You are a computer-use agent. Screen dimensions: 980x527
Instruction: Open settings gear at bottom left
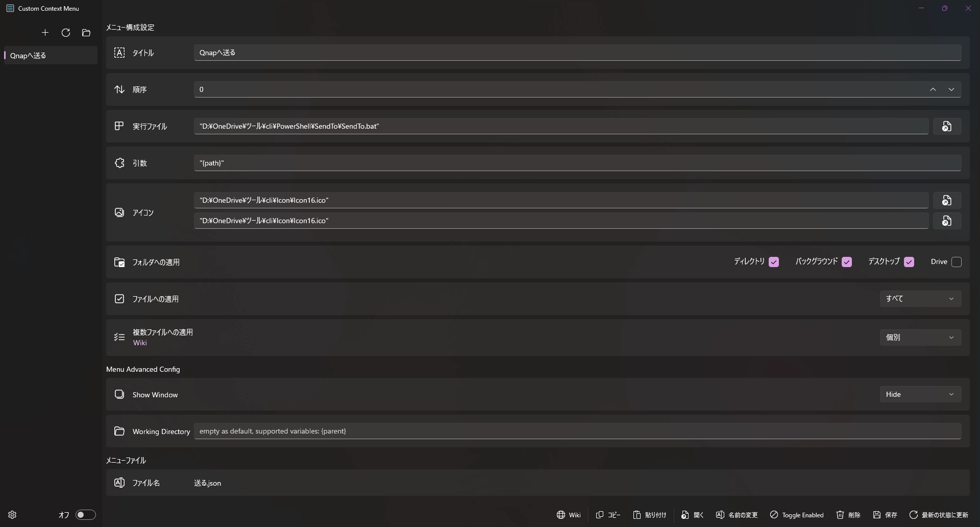(x=13, y=515)
